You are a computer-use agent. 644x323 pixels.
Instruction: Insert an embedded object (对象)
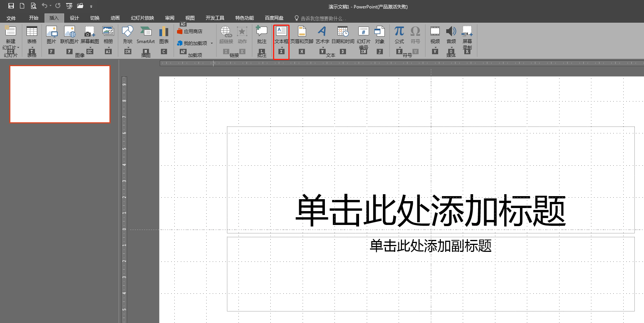pyautogui.click(x=380, y=35)
